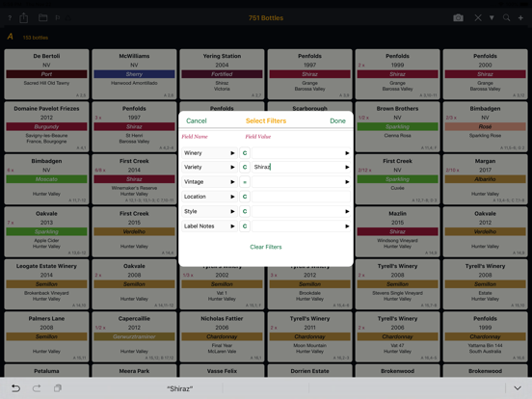Tap the flag icon in top toolbar
Screen dimensions: 532x399
tap(58, 17)
